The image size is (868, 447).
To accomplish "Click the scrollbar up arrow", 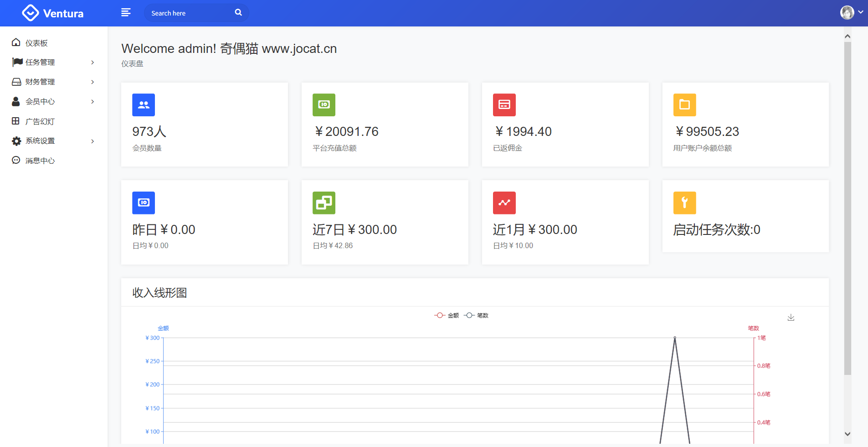I will 847,36.
